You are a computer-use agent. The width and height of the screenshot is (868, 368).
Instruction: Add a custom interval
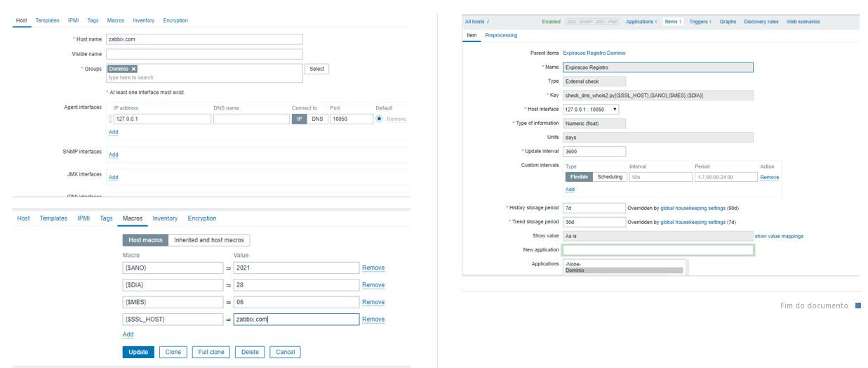click(570, 190)
